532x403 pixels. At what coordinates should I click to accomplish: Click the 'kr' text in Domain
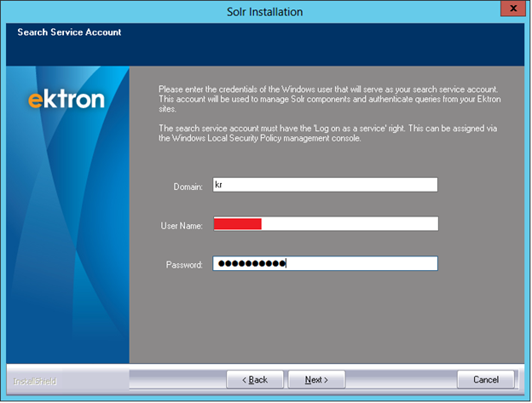[x=219, y=186]
